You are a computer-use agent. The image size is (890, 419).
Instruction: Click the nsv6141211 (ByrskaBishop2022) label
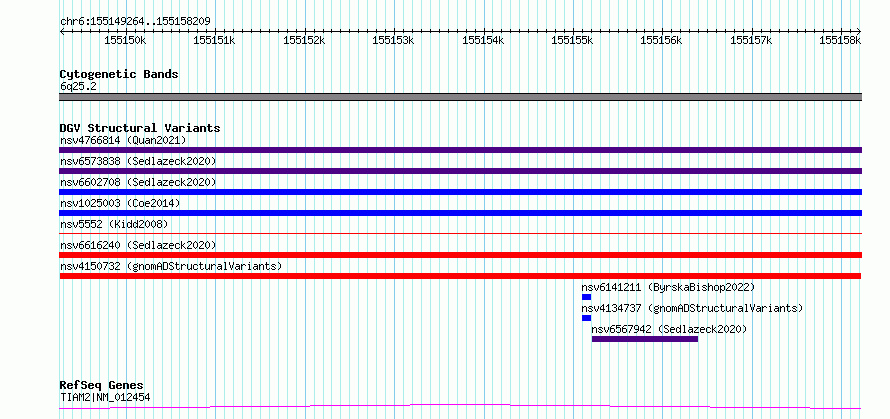click(x=668, y=287)
